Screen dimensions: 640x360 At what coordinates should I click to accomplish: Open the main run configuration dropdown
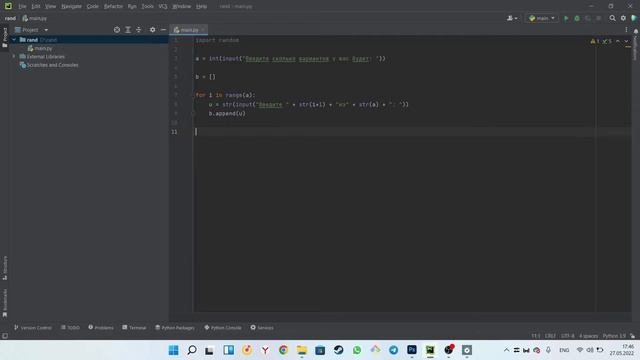click(542, 18)
